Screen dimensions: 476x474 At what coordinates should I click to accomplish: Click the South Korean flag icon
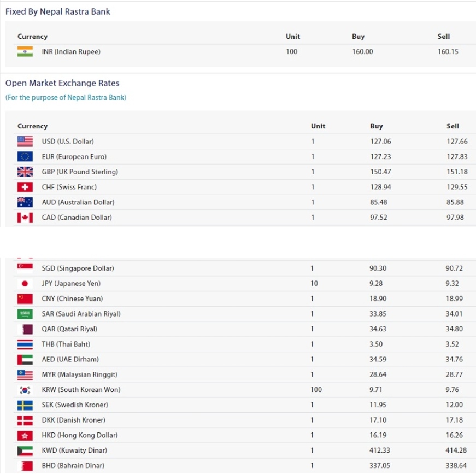click(x=25, y=390)
